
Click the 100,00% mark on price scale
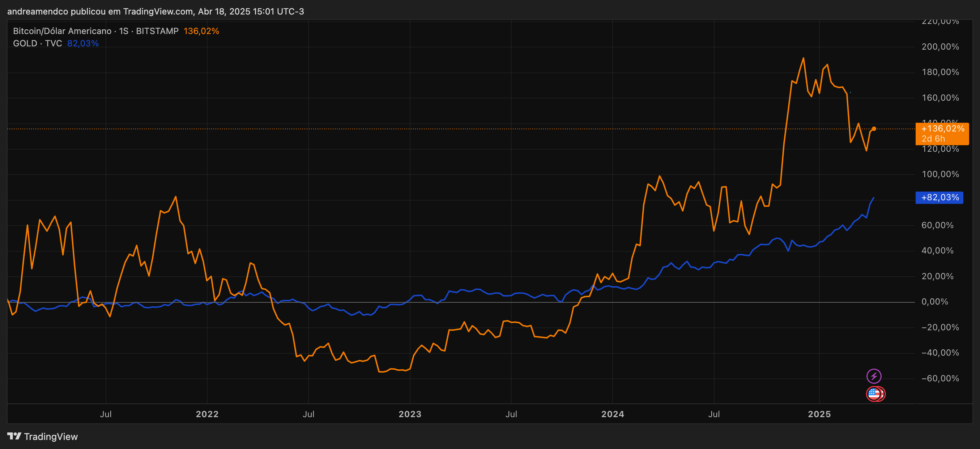(940, 175)
